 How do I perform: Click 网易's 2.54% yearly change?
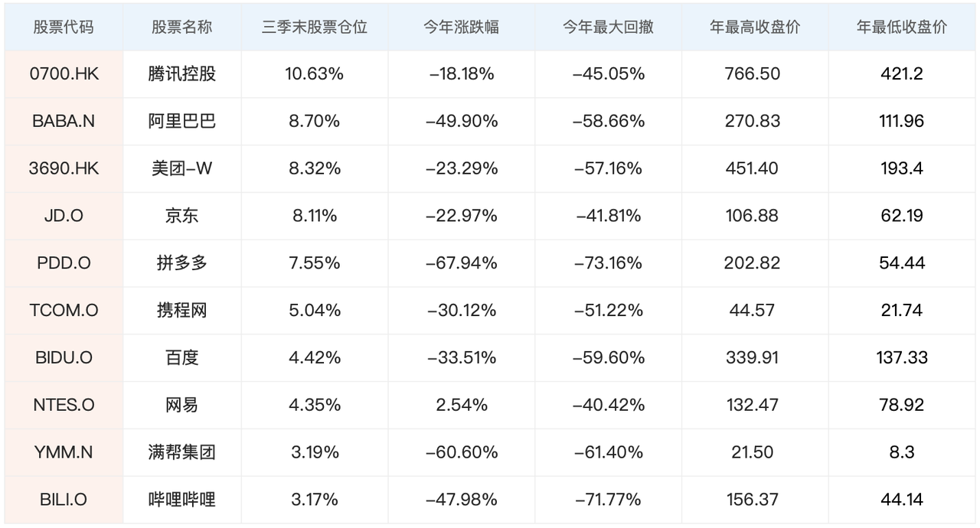tap(461, 405)
